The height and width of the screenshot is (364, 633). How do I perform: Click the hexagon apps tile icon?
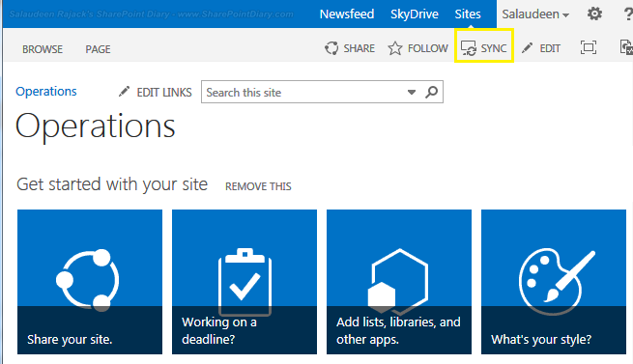click(x=397, y=282)
